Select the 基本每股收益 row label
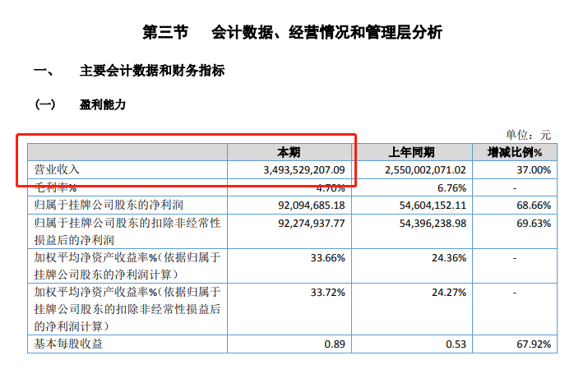 tap(69, 344)
